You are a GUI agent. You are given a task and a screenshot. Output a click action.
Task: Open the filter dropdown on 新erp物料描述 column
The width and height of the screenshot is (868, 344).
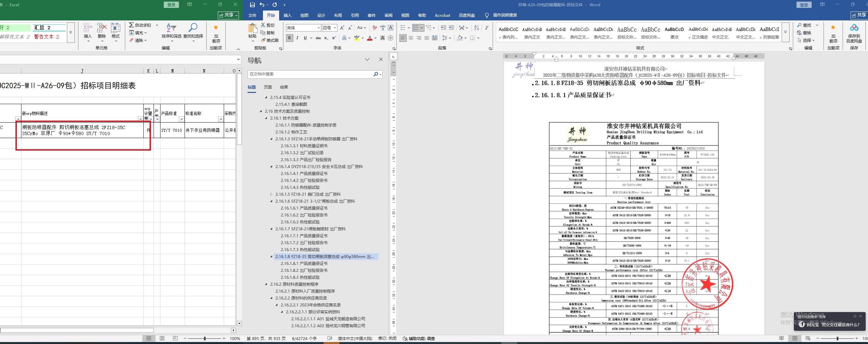pyautogui.click(x=140, y=119)
